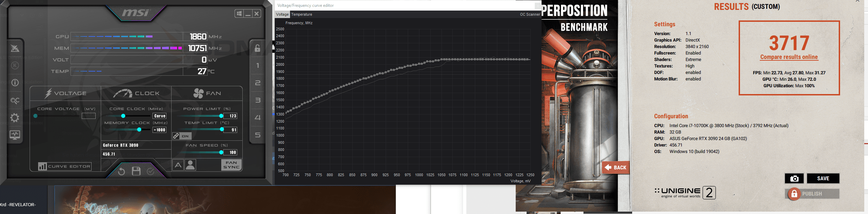This screenshot has height=214, width=868.
Task: Toggle the power/temp limit link ON button
Action: tap(182, 136)
